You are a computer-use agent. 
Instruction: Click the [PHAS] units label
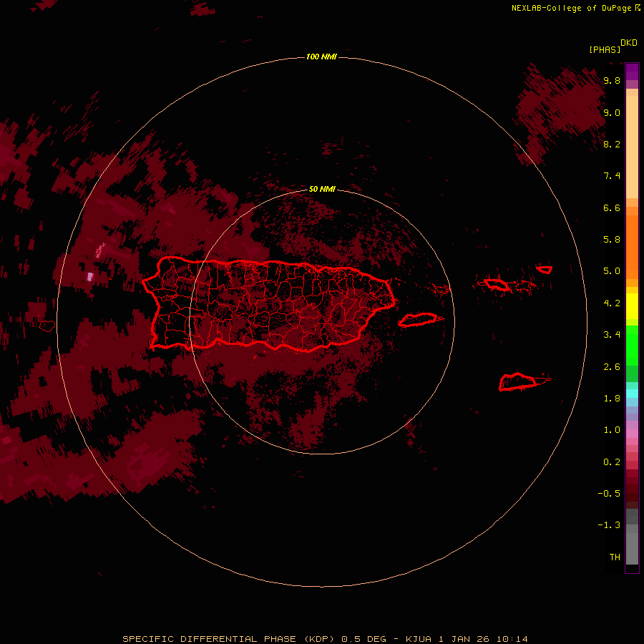pos(605,49)
